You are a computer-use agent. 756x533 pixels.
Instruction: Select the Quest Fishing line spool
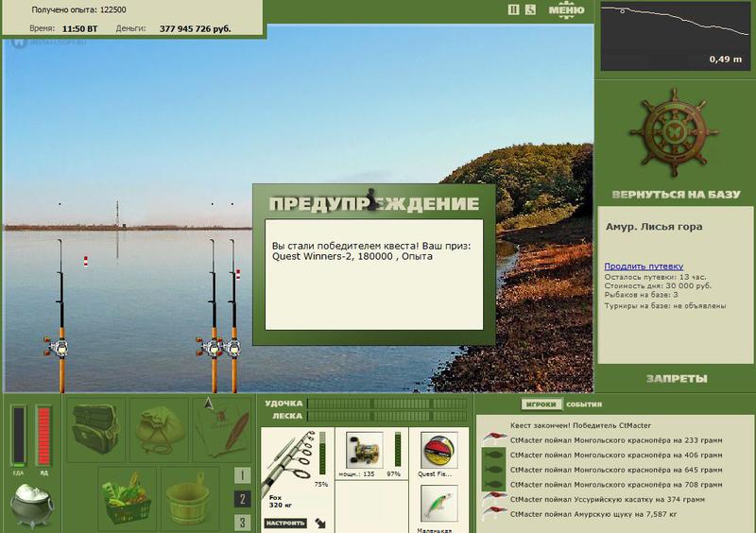click(x=438, y=450)
